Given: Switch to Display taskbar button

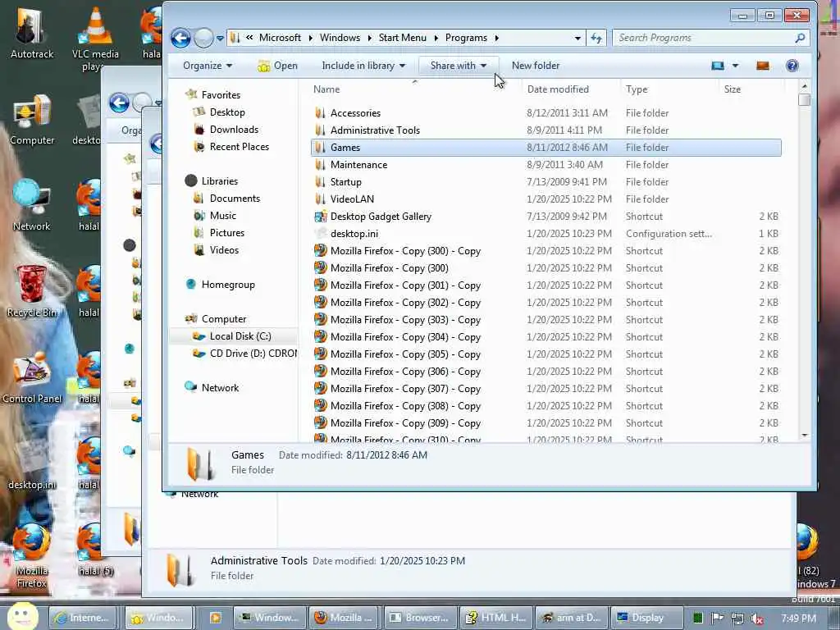Looking at the screenshot, I should (648, 618).
